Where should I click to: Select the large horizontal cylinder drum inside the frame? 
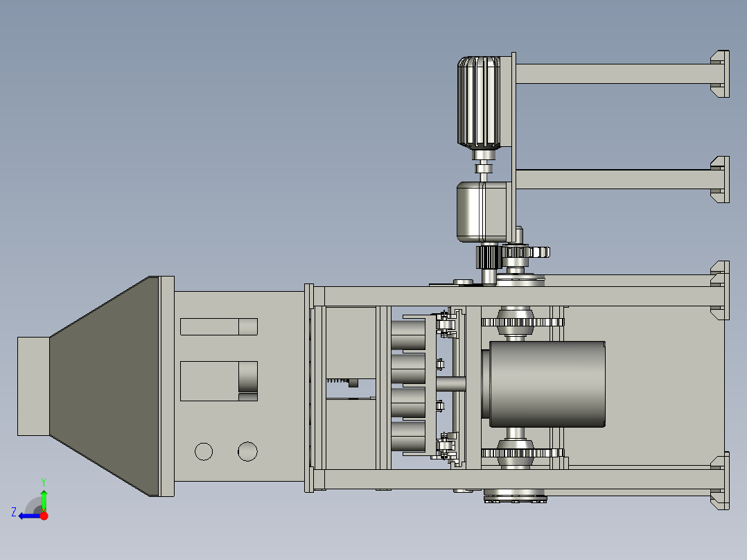pyautogui.click(x=547, y=384)
